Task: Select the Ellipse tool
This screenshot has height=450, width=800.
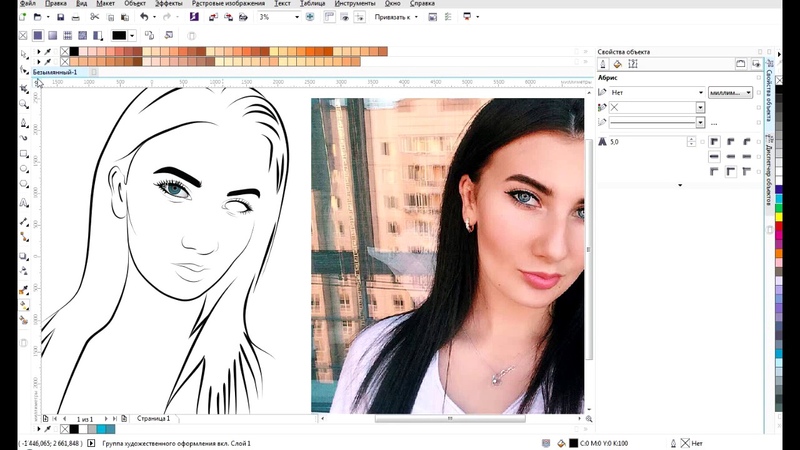Action: [23, 169]
